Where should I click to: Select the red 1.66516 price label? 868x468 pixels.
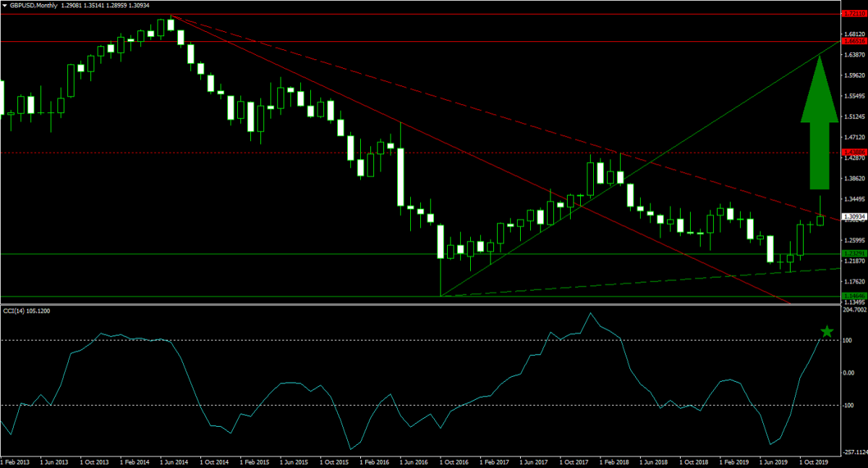tap(854, 42)
